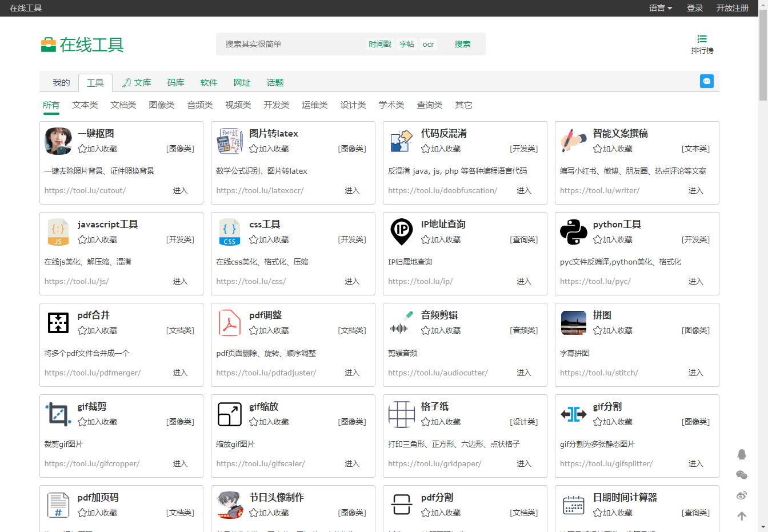Click the 登录 login link
Image resolution: width=768 pixels, height=532 pixels.
pos(695,8)
